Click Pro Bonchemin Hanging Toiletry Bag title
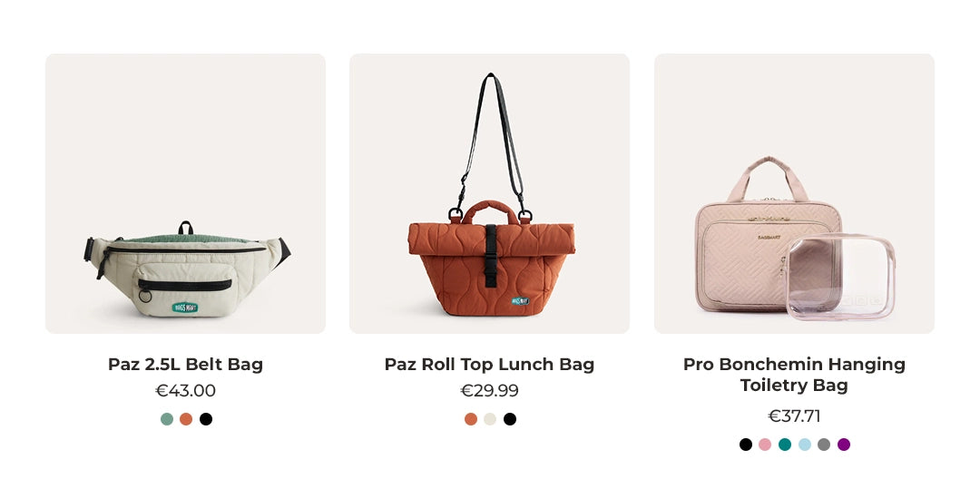 click(794, 375)
